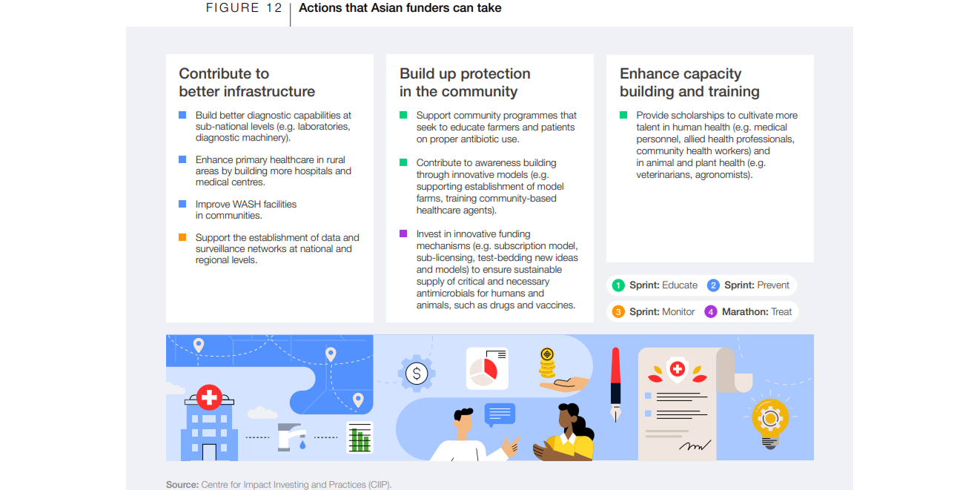Image resolution: width=980 pixels, height=490 pixels.
Task: Click blue bullet beside 'Build better diagnostic capabilities'
Action: point(182,115)
